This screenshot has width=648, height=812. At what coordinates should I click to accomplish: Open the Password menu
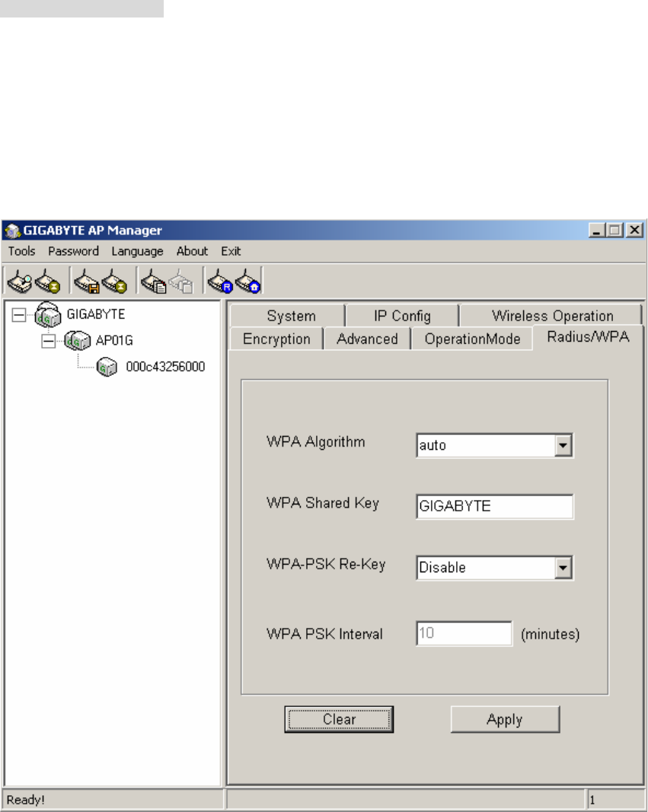click(73, 251)
